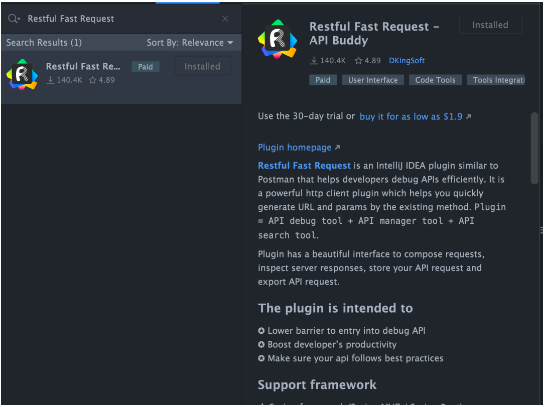
Task: Open the DKingSoft vendor link
Action: pos(406,60)
